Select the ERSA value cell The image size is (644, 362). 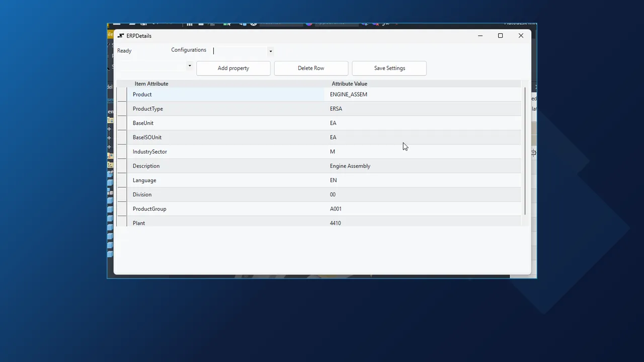coord(423,109)
